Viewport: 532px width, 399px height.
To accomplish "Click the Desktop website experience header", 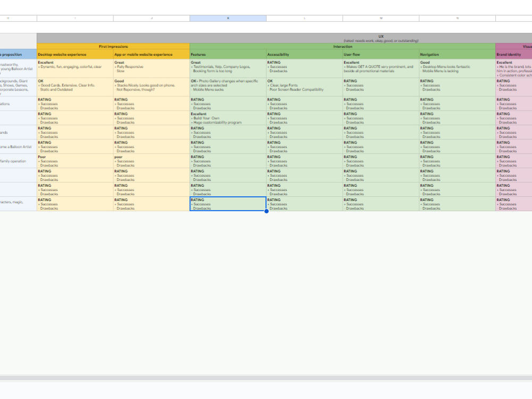I will tap(75, 54).
